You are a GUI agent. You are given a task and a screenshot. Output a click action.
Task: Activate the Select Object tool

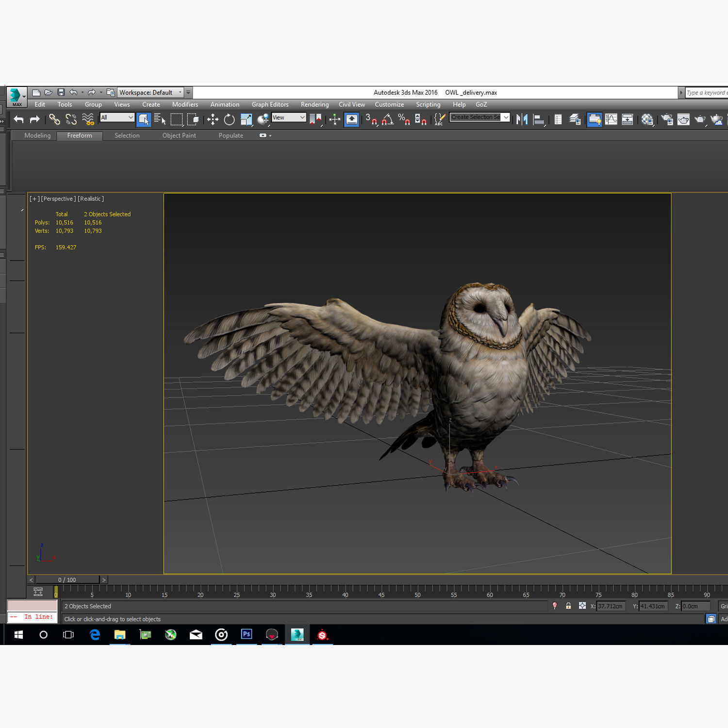pyautogui.click(x=144, y=119)
